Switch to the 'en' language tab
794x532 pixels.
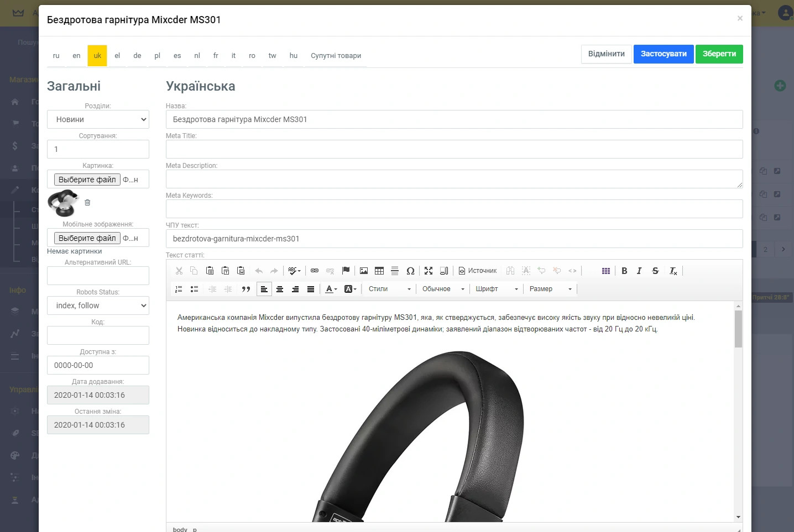[x=76, y=55]
